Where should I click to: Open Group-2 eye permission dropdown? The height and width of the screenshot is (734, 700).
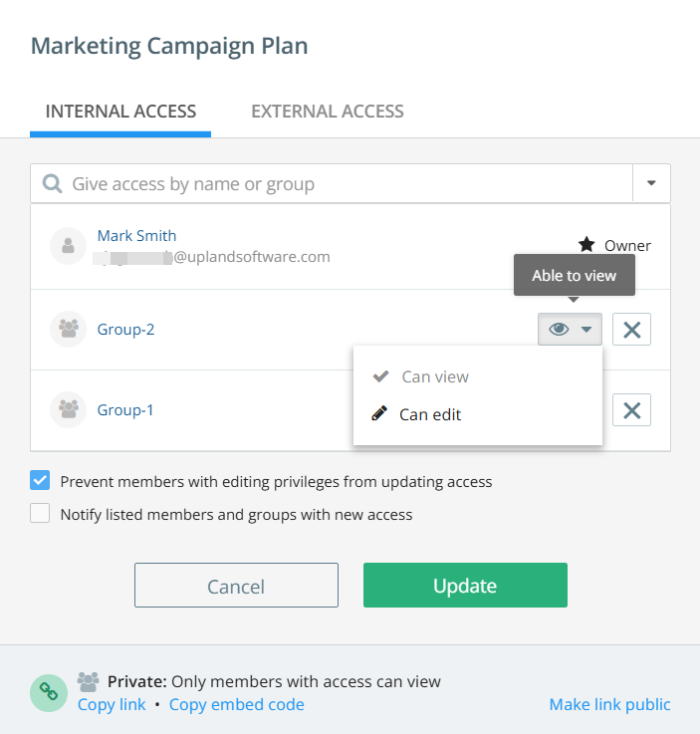(570, 329)
